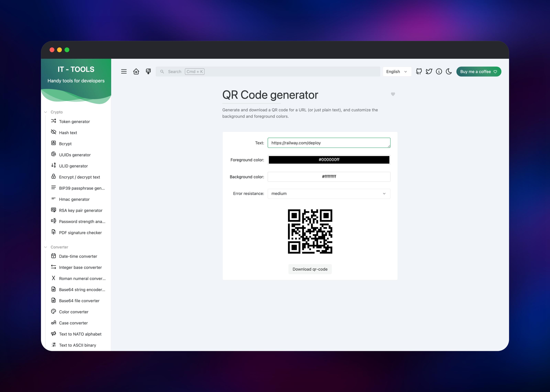Click the IT - TOOLS logo title

[76, 69]
